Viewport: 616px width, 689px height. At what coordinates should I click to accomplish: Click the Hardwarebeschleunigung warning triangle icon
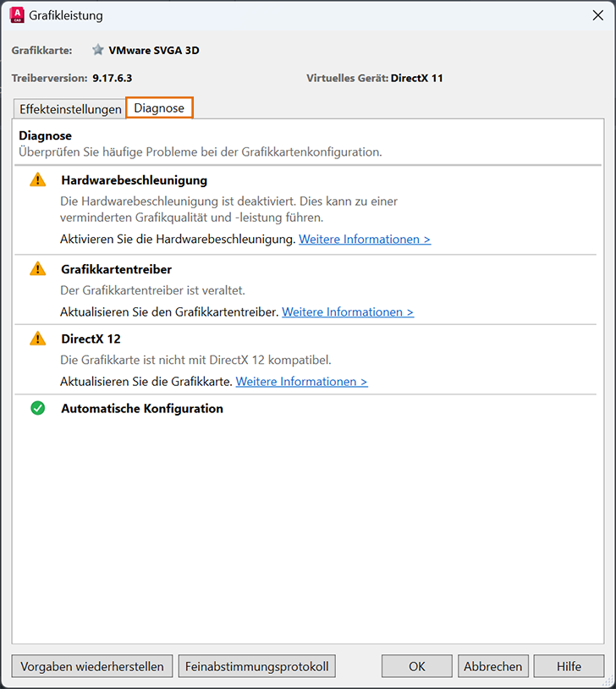point(38,179)
